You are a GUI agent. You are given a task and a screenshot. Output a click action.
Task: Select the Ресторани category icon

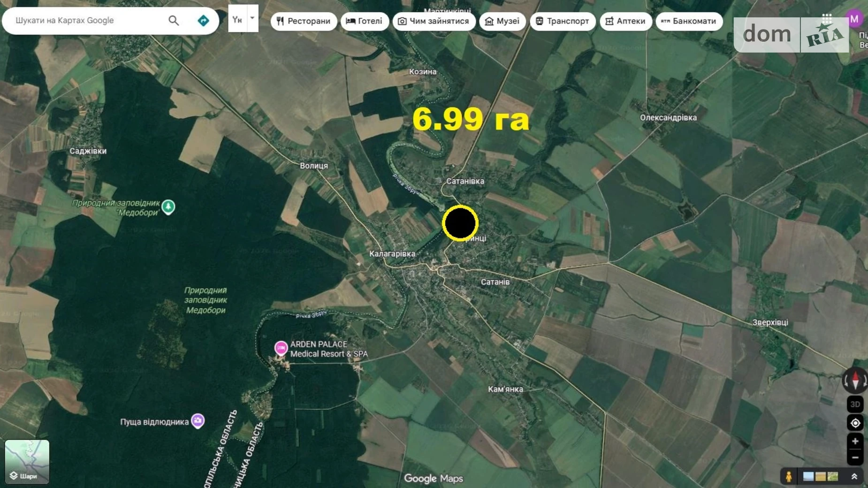point(281,21)
